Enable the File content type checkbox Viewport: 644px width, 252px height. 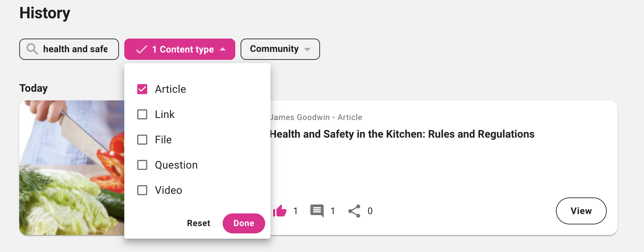tap(142, 140)
